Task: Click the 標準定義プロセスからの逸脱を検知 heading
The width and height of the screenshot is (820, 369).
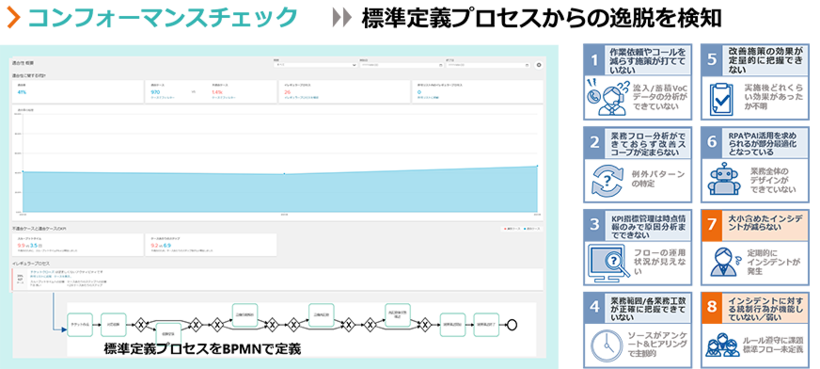Action: (542, 18)
